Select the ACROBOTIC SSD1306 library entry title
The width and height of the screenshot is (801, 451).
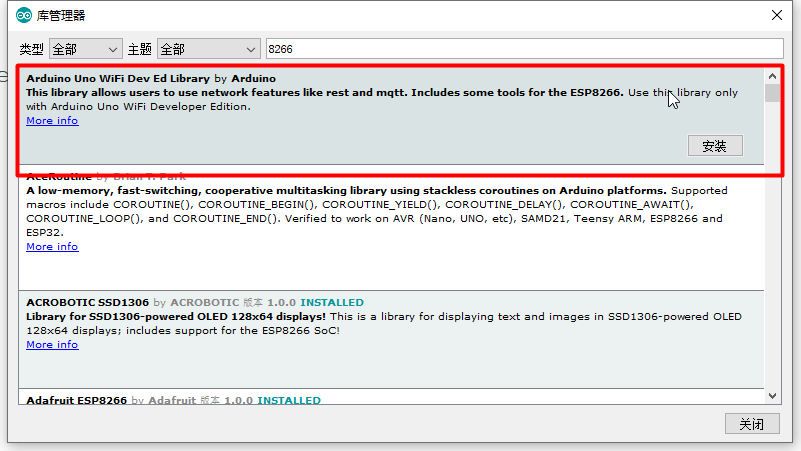(x=87, y=302)
